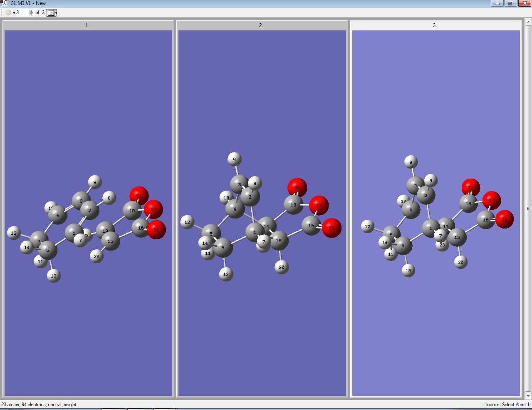Open the view mode dropdown arrow
The width and height of the screenshot is (532, 410).
coord(56,12)
